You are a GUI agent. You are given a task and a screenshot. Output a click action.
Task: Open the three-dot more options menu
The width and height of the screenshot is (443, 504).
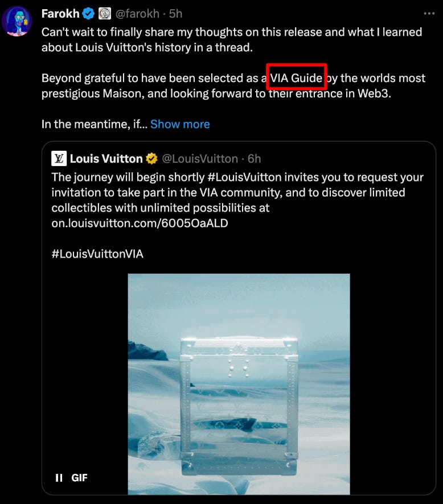[x=429, y=14]
